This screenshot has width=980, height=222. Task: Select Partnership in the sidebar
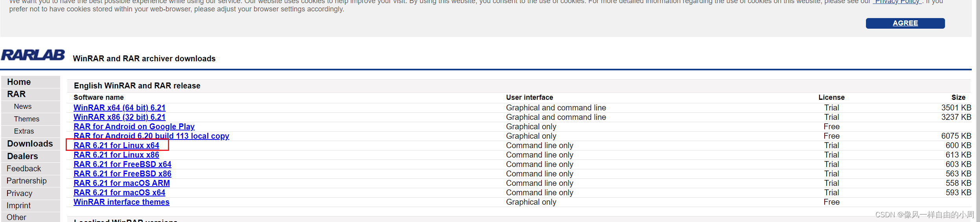(26, 181)
